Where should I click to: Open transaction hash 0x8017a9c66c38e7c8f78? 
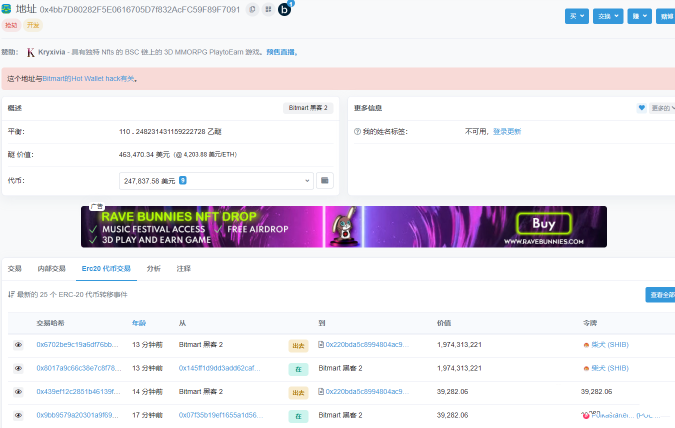(79, 368)
